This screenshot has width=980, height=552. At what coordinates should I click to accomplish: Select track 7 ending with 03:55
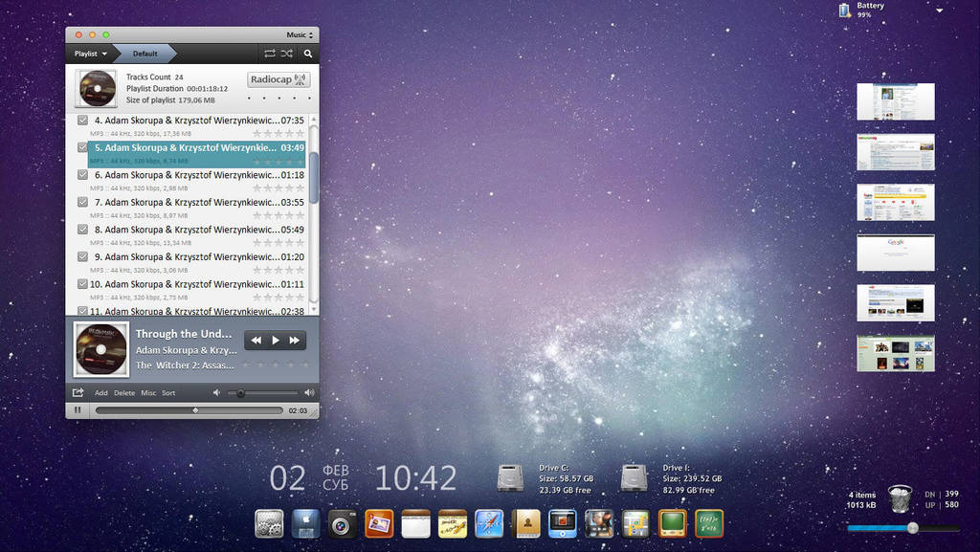199,208
